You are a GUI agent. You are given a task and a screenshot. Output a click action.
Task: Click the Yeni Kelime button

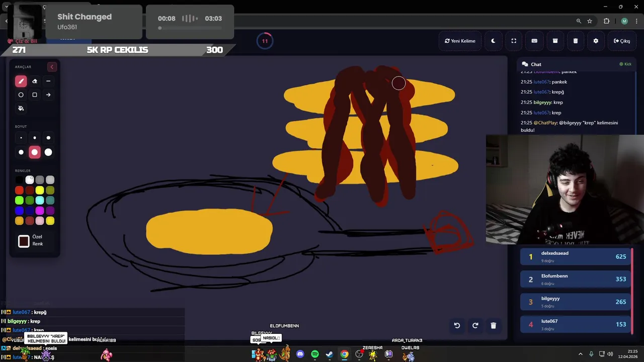460,41
